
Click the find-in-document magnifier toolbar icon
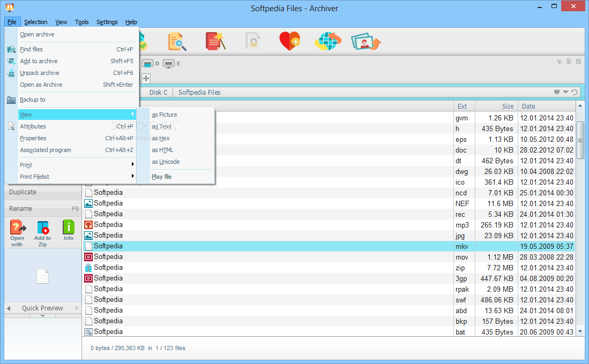tap(177, 41)
